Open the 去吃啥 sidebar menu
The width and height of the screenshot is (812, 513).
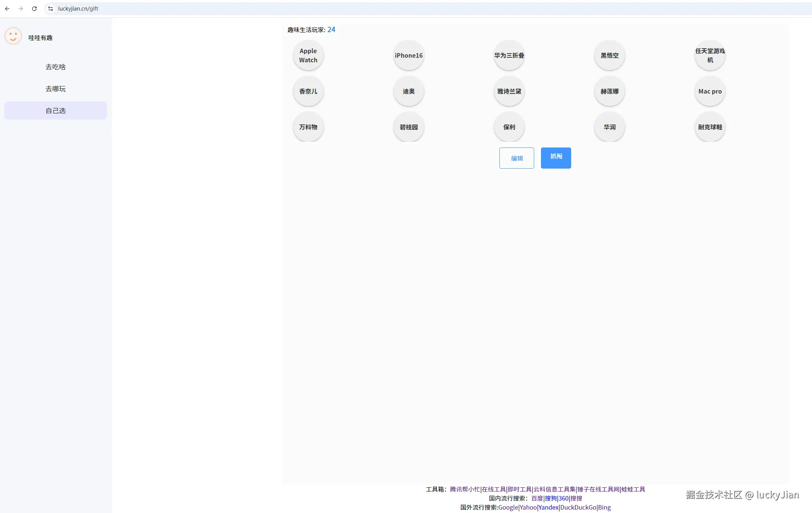(55, 67)
